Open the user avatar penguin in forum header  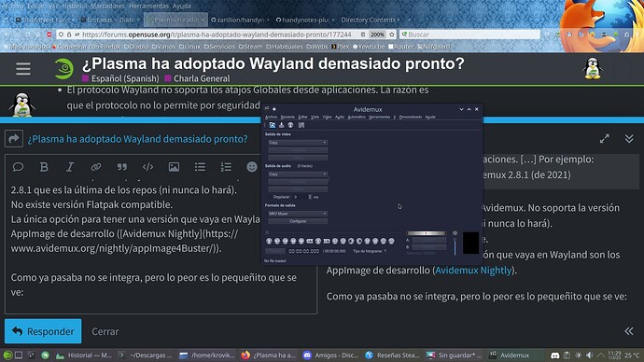[x=593, y=68]
